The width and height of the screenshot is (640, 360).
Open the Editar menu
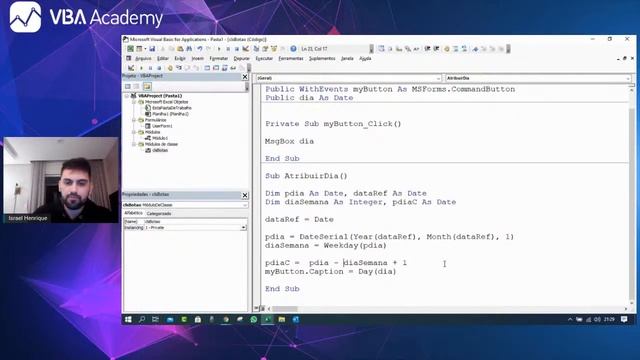pos(162,58)
